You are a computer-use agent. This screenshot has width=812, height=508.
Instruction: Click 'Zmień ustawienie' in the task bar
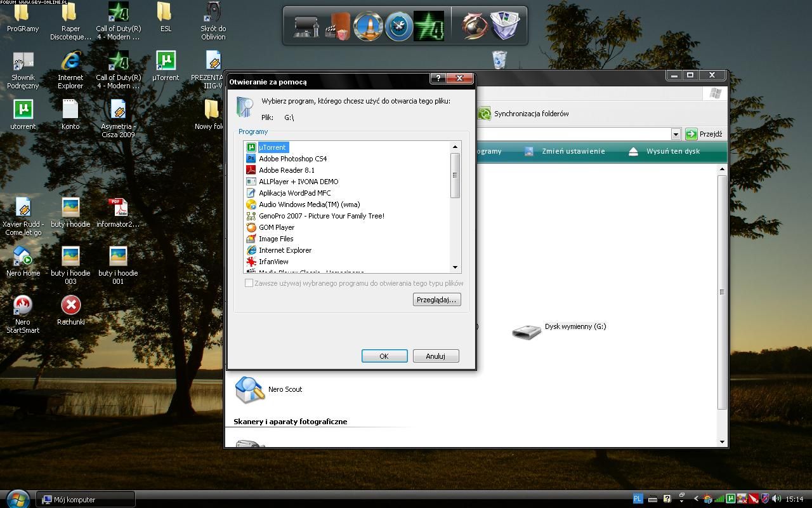click(x=573, y=152)
